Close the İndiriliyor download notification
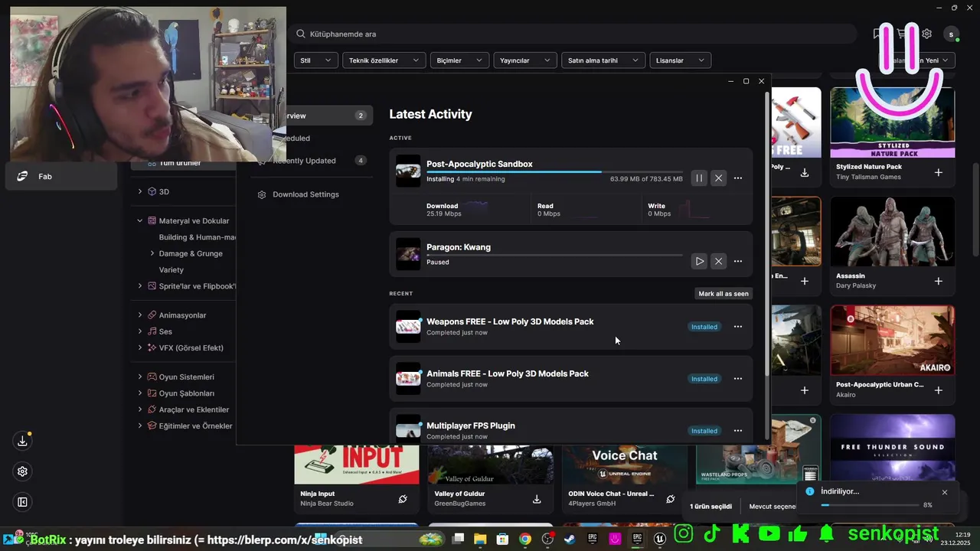 pos(945,492)
